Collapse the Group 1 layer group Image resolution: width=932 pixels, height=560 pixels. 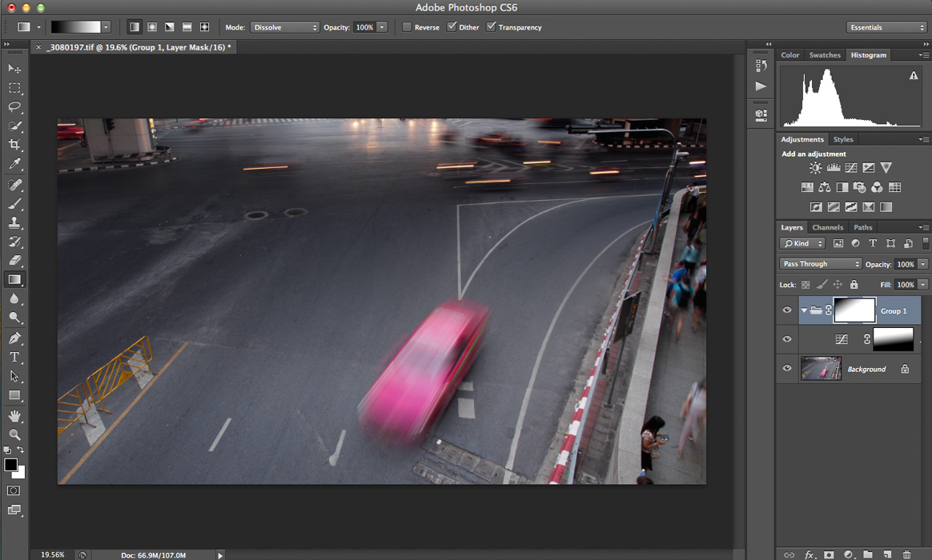point(804,310)
